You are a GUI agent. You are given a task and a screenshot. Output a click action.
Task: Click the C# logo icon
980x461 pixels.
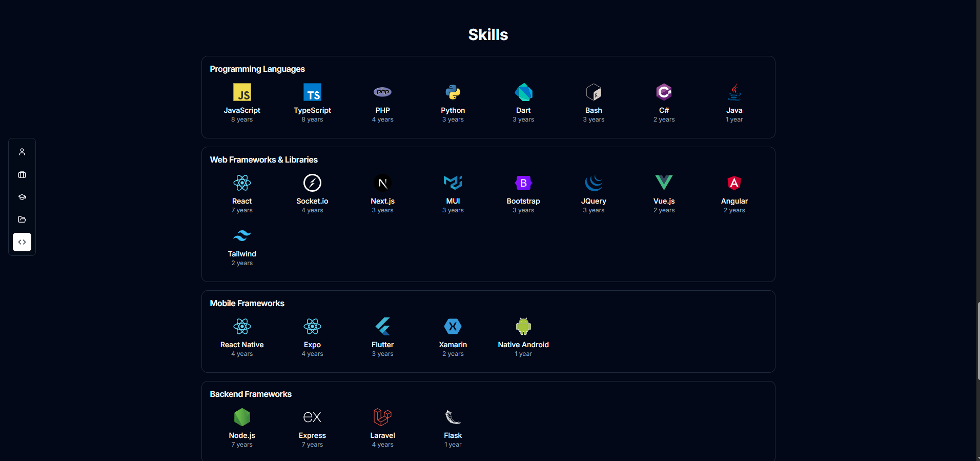coord(664,92)
